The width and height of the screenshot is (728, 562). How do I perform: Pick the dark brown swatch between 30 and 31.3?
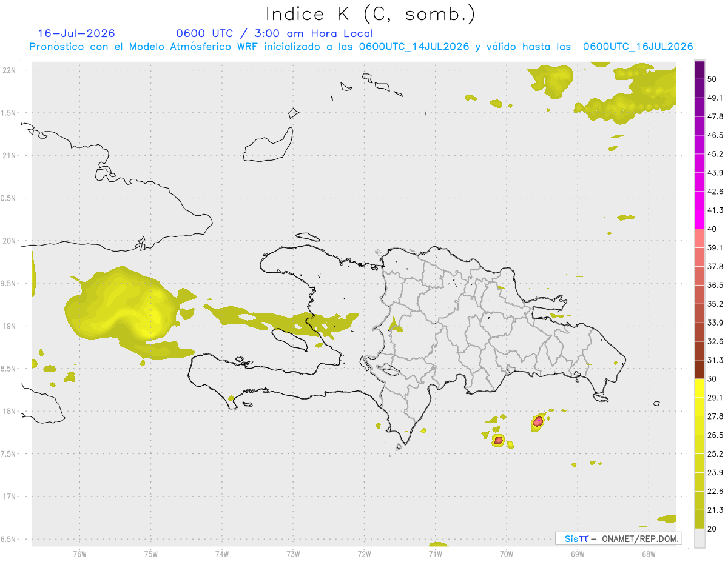point(699,369)
